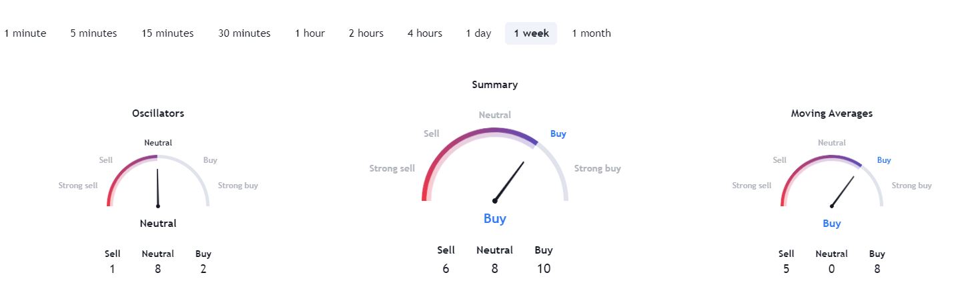
Task: Switch to the 5 minutes timeframe
Action: [93, 33]
